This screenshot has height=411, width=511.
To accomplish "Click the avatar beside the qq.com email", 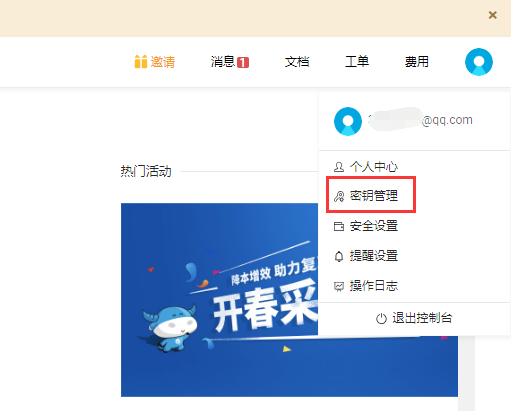I will [x=348, y=121].
